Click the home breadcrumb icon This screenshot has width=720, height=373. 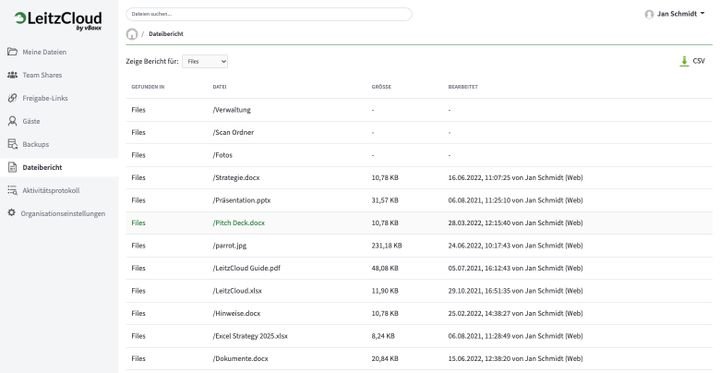pos(132,34)
